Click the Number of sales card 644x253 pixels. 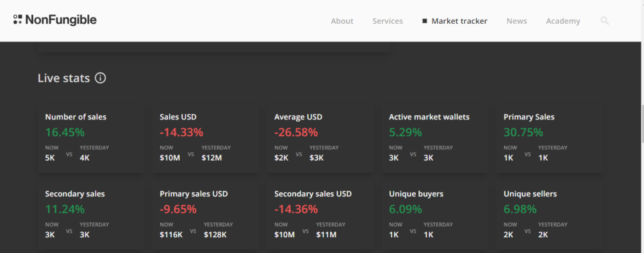(x=87, y=138)
